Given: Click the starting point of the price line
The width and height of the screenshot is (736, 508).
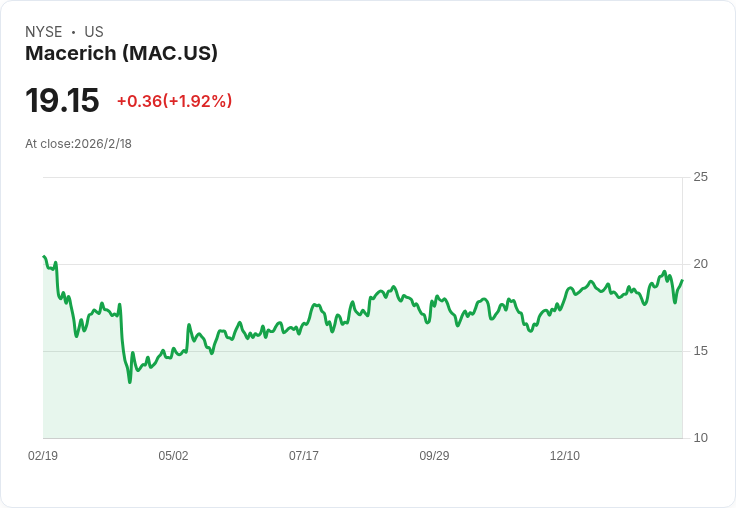Looking at the screenshot, I should (x=44, y=257).
